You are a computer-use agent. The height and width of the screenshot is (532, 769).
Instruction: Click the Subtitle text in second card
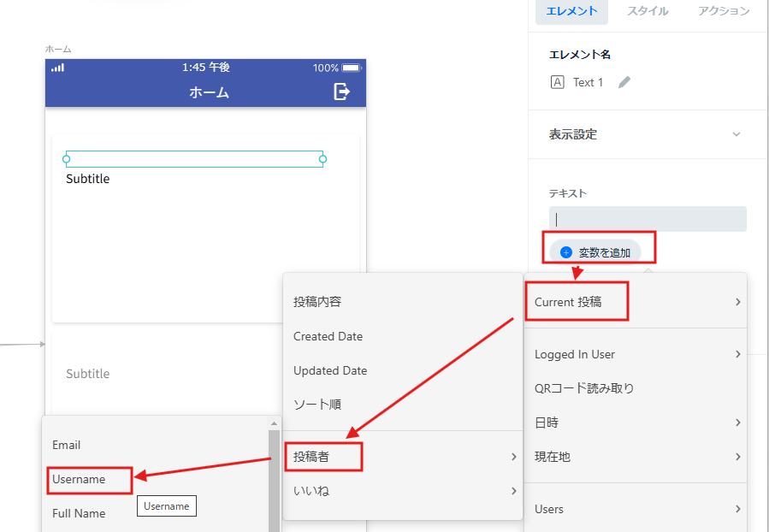point(88,374)
